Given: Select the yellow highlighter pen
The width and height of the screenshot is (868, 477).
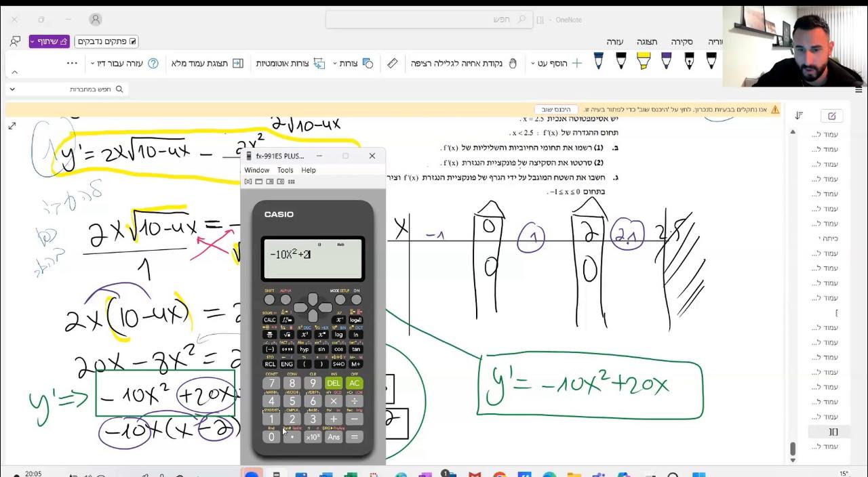Looking at the screenshot, I should coord(644,62).
